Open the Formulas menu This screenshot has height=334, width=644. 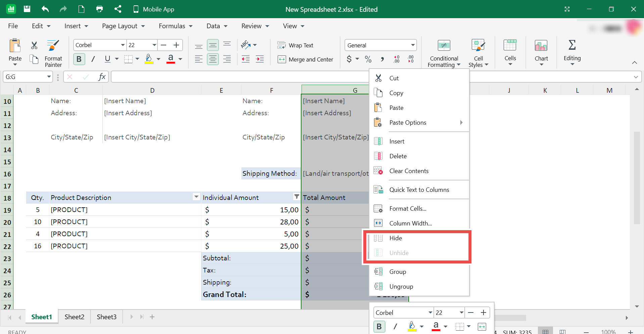(176, 26)
